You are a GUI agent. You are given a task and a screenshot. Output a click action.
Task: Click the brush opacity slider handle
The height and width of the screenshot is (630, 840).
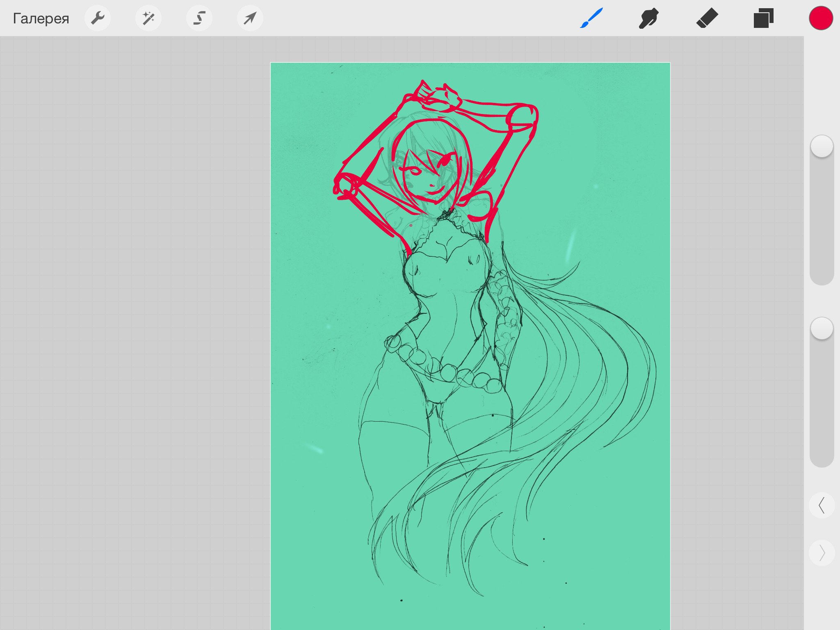point(822,328)
